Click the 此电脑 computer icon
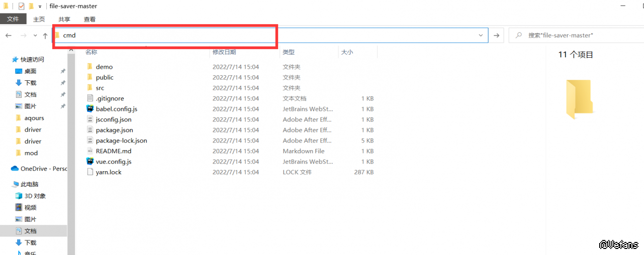Image resolution: width=644 pixels, height=255 pixels. pos(15,184)
